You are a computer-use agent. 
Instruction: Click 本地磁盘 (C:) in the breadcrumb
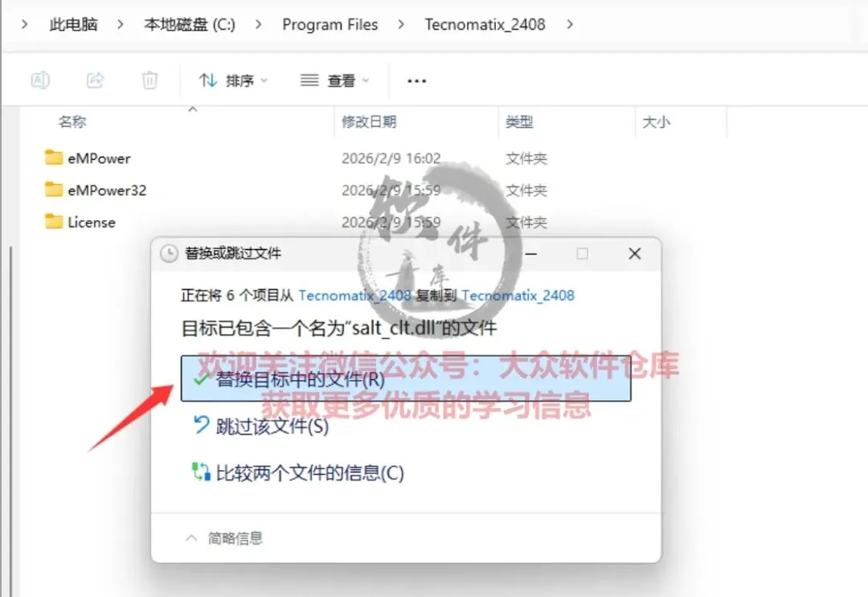[x=190, y=24]
